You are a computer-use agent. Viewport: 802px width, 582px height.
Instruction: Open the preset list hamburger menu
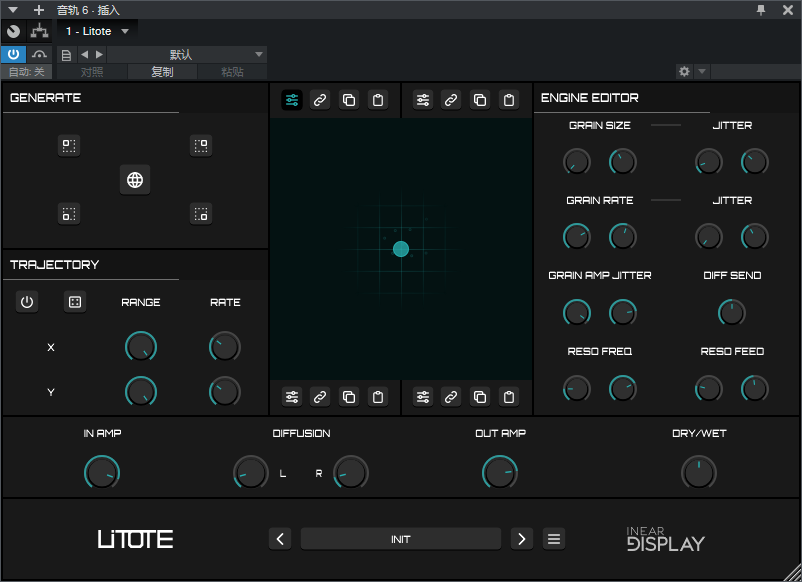(x=554, y=539)
